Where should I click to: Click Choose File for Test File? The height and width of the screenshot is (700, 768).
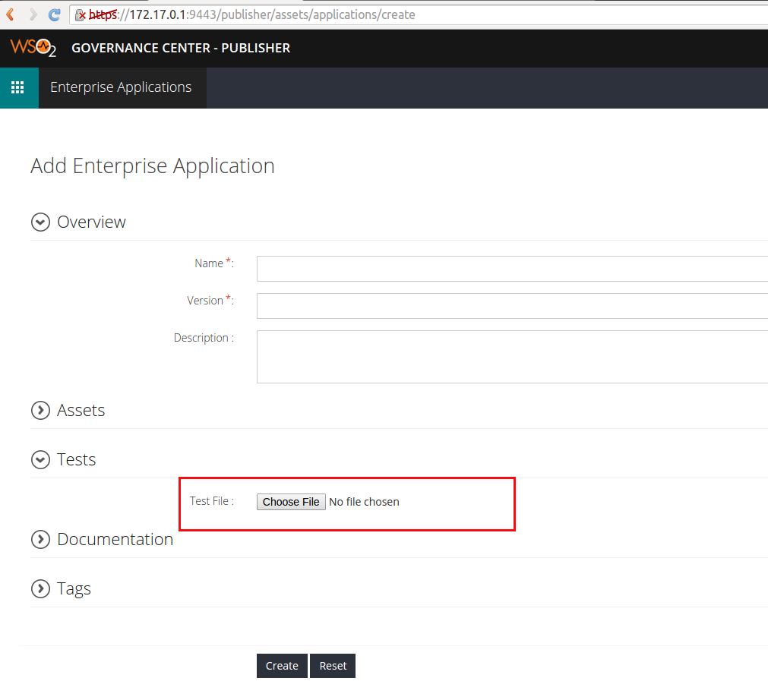[291, 502]
